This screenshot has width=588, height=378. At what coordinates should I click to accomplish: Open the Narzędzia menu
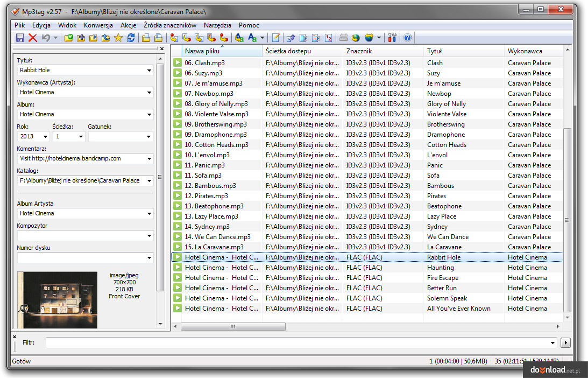(217, 25)
